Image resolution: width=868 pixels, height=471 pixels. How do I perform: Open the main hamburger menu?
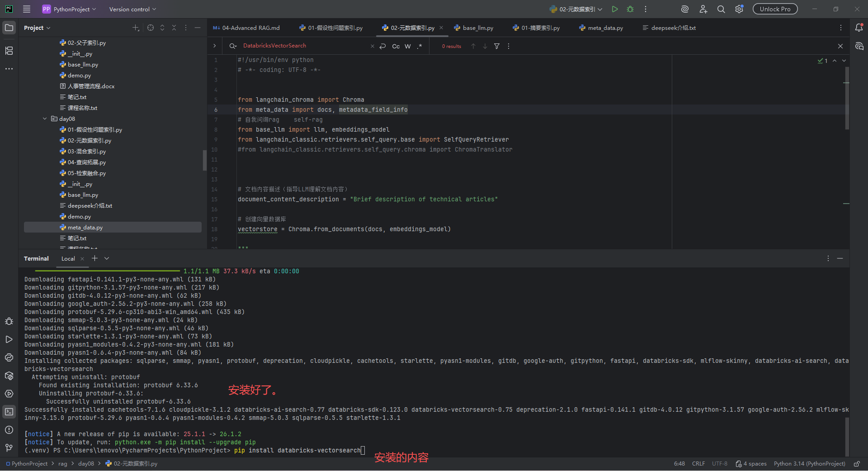(27, 9)
